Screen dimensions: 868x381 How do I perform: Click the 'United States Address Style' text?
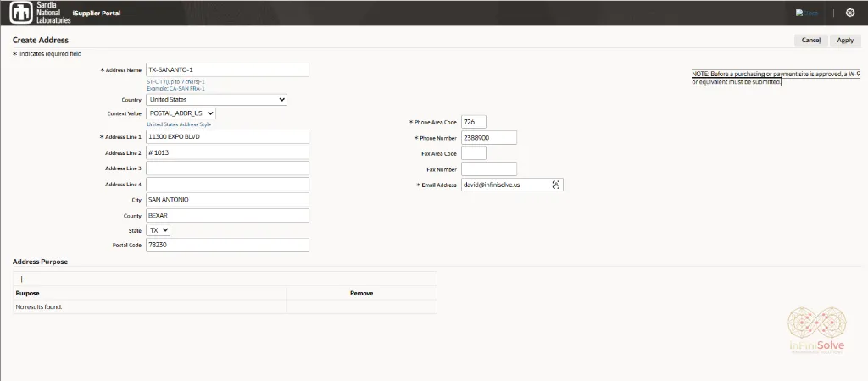[x=179, y=124]
